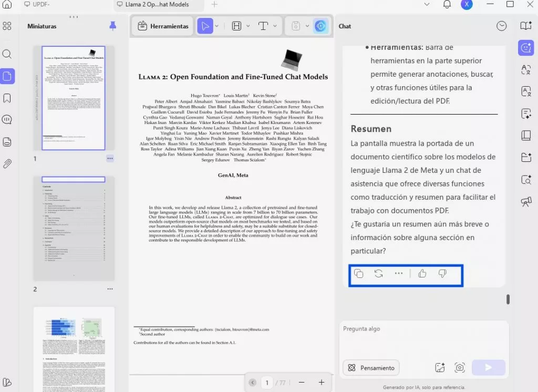Toggle the UPDF AI assistant icon in toolbar
Screen dimensions: 538x392
[321, 26]
